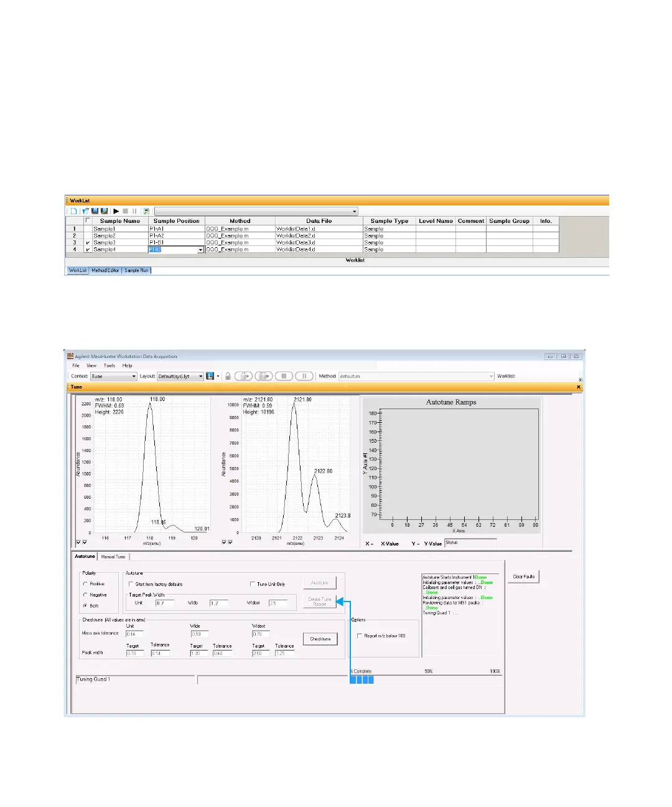
Task: Click the Pause oval button in main toolbar
Action: (x=304, y=376)
